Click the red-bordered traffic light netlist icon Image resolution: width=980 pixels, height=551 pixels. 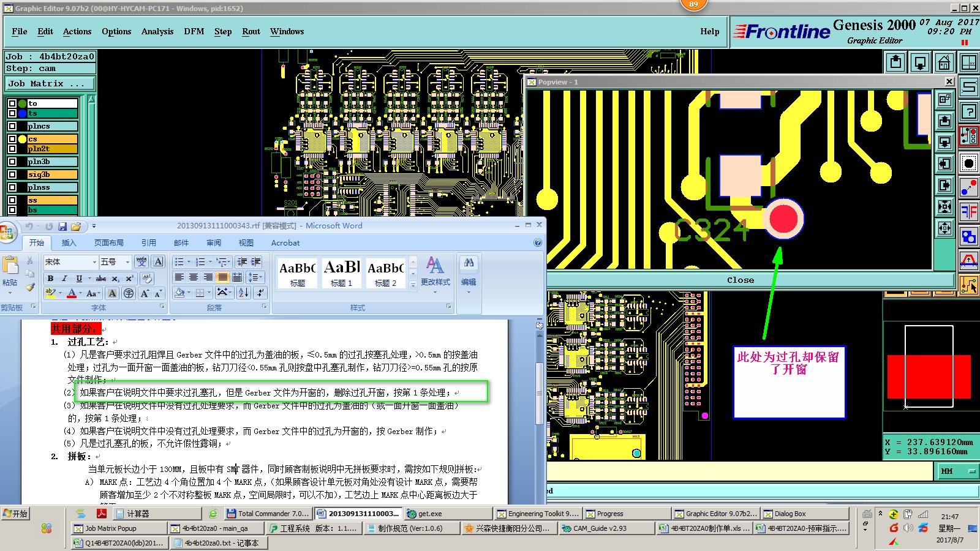969,136
